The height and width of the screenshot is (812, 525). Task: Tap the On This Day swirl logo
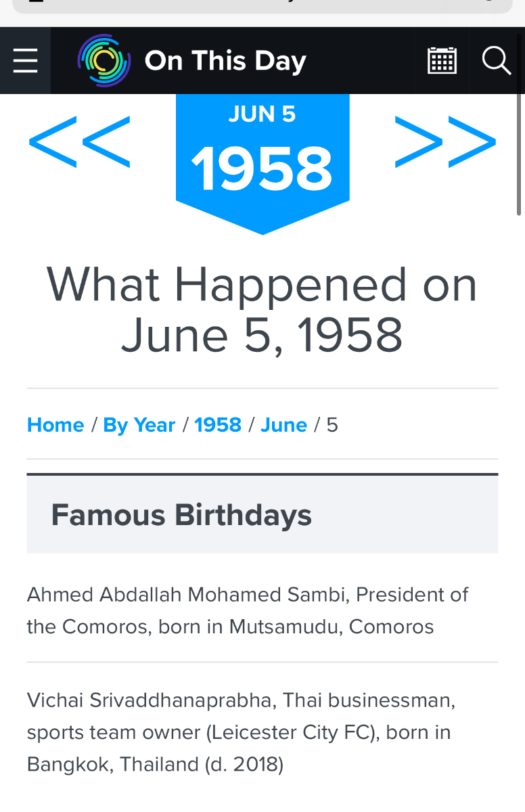click(x=104, y=61)
